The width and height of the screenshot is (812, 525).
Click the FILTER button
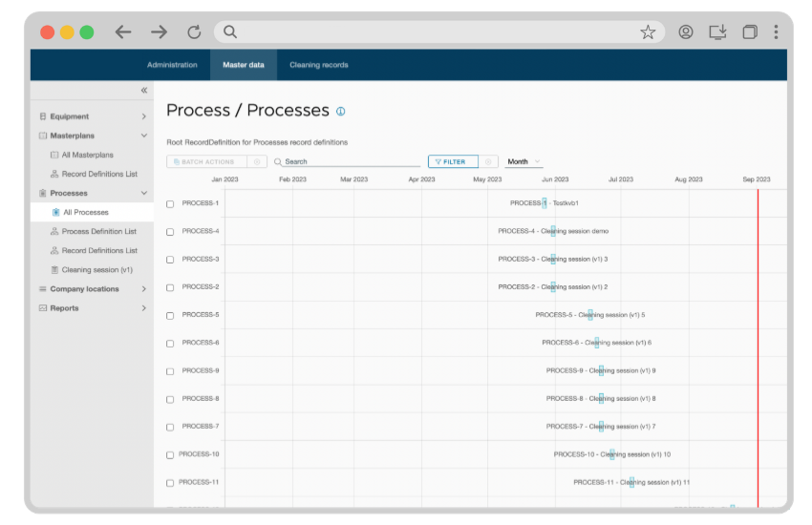(x=453, y=162)
